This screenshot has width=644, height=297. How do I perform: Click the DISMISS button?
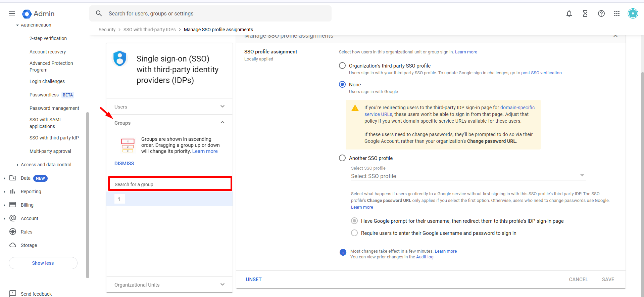pyautogui.click(x=124, y=163)
